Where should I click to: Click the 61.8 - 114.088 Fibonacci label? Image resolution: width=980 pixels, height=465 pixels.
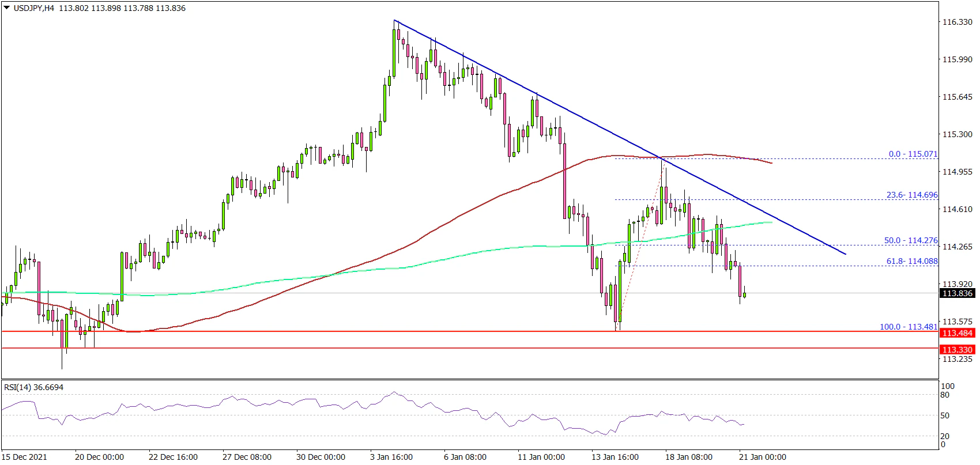(x=912, y=261)
